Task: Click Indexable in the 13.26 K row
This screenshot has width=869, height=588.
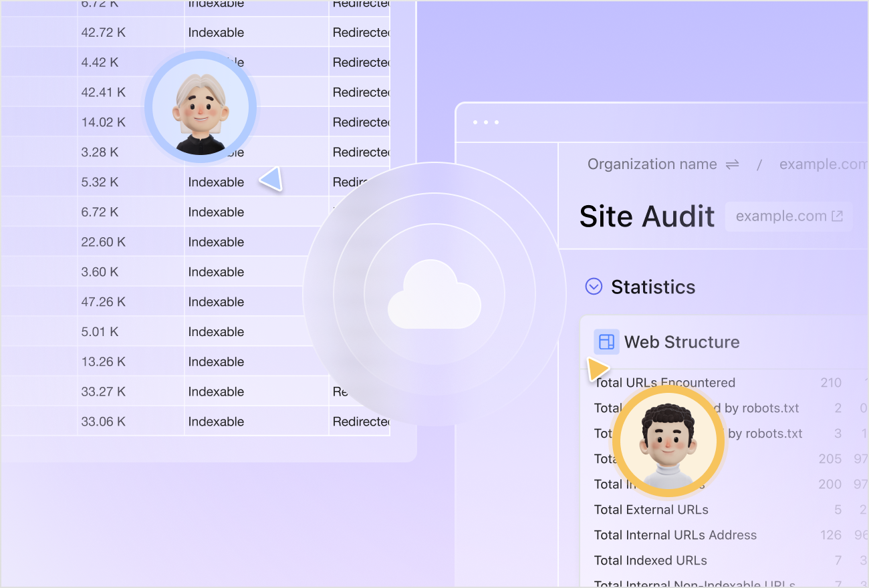Action: pos(216,362)
